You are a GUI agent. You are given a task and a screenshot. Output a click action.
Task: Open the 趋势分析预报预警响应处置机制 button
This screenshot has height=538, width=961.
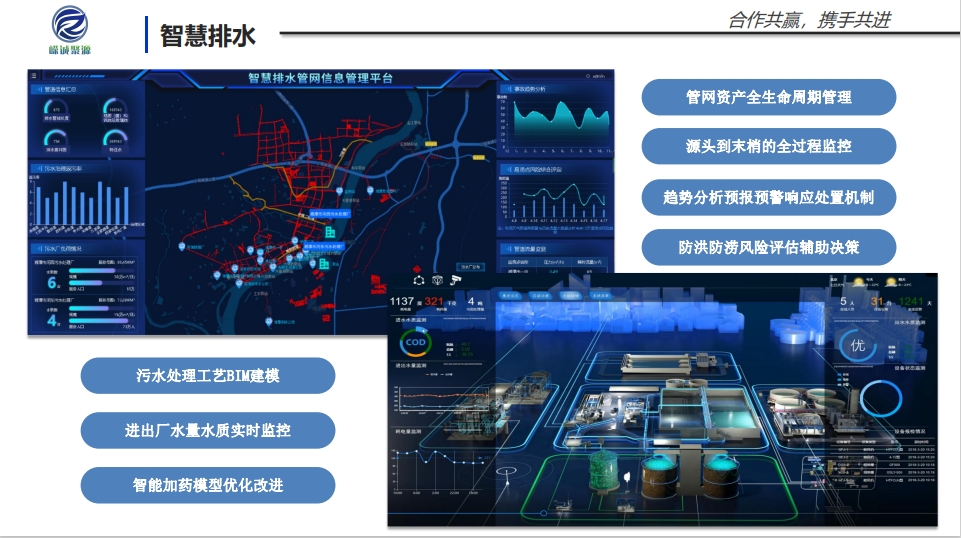point(768,197)
